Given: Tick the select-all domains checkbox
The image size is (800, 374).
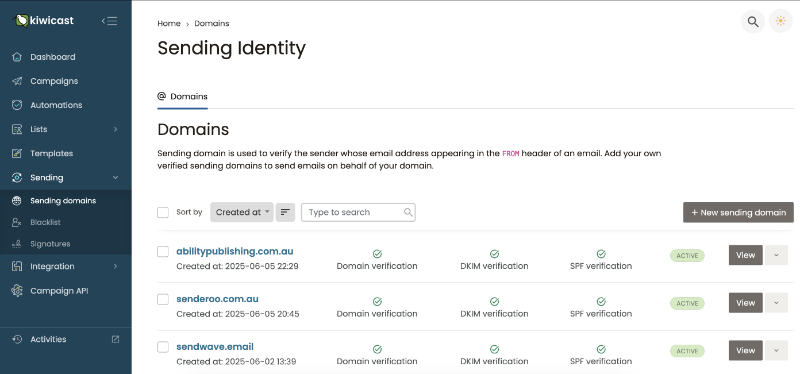Looking at the screenshot, I should pos(163,212).
